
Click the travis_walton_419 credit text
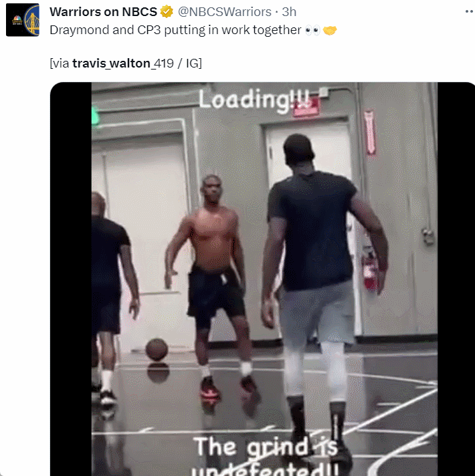[122, 64]
